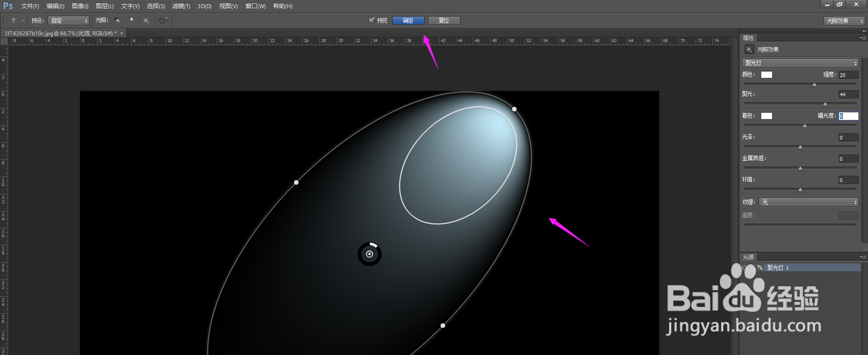The height and width of the screenshot is (355, 868).
Task: Click the 环境 ambience value field
Action: point(849,180)
